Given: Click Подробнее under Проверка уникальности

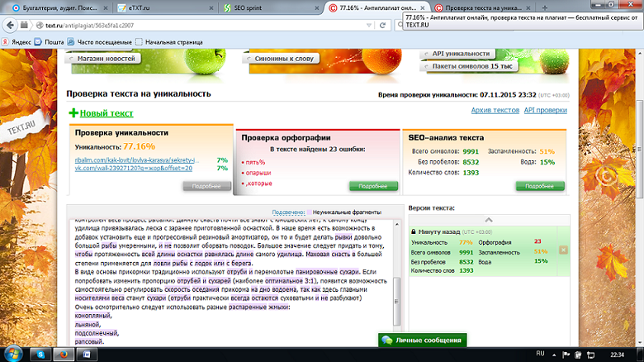Looking at the screenshot, I should pos(206,186).
